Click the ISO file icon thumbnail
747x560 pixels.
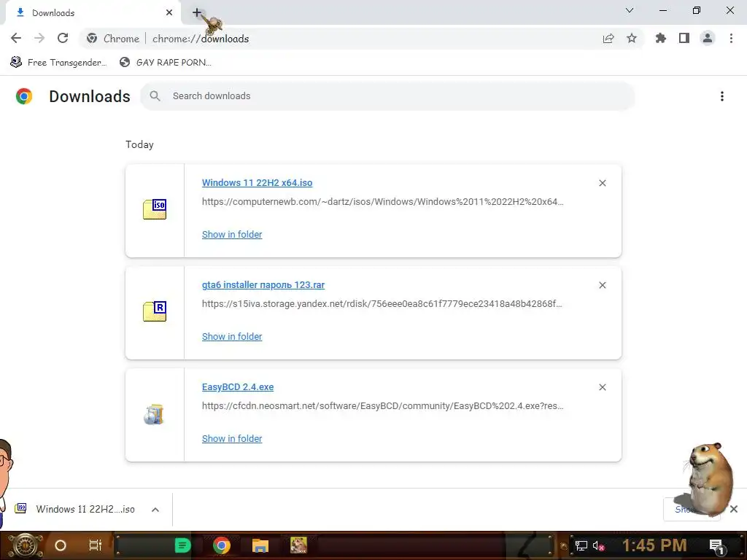[x=155, y=209]
